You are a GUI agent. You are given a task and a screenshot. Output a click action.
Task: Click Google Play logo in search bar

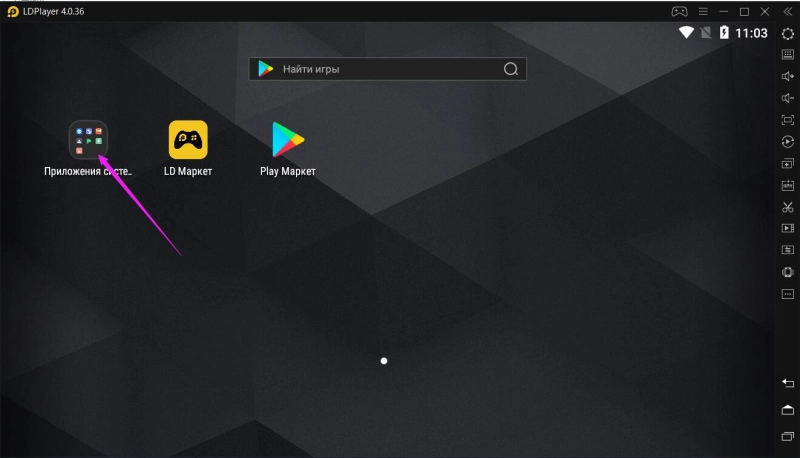(x=265, y=69)
